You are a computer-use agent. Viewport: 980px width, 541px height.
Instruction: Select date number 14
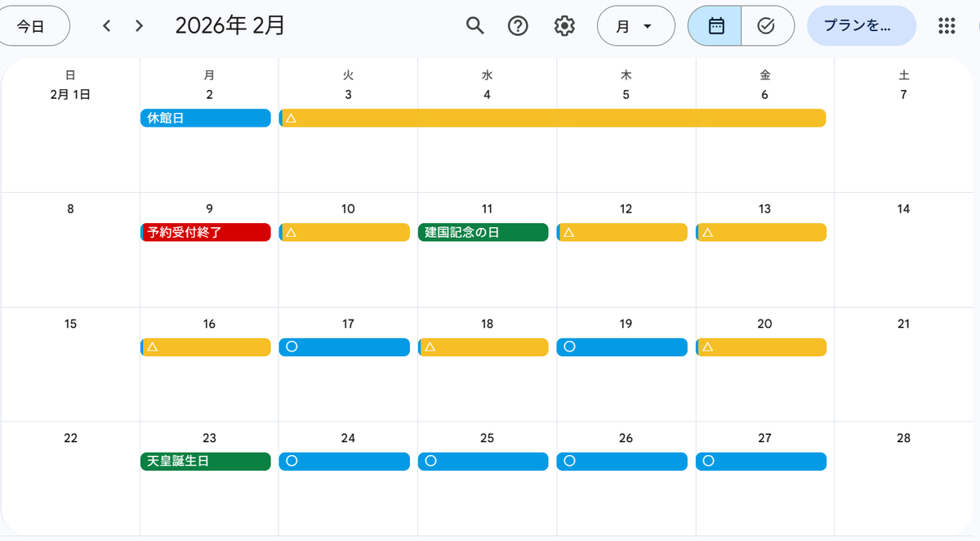pyautogui.click(x=903, y=208)
